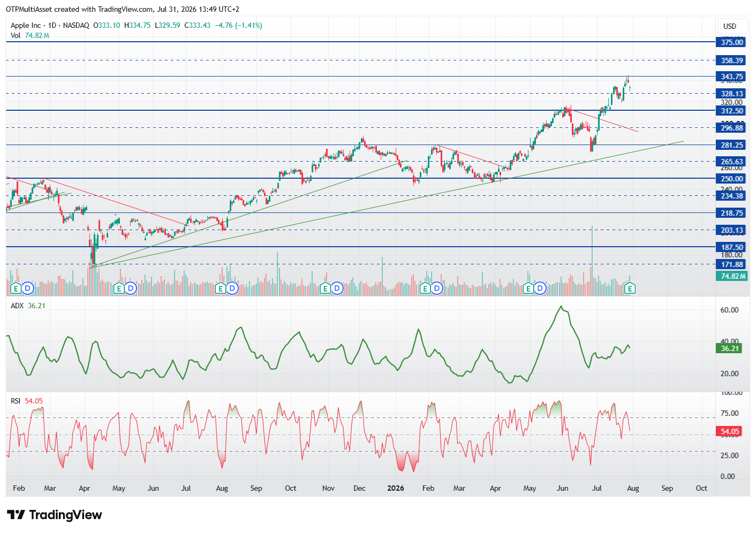Viewport: 756px width, 533px height.
Task: Open the earnings E marker near February 2026
Action: click(425, 288)
